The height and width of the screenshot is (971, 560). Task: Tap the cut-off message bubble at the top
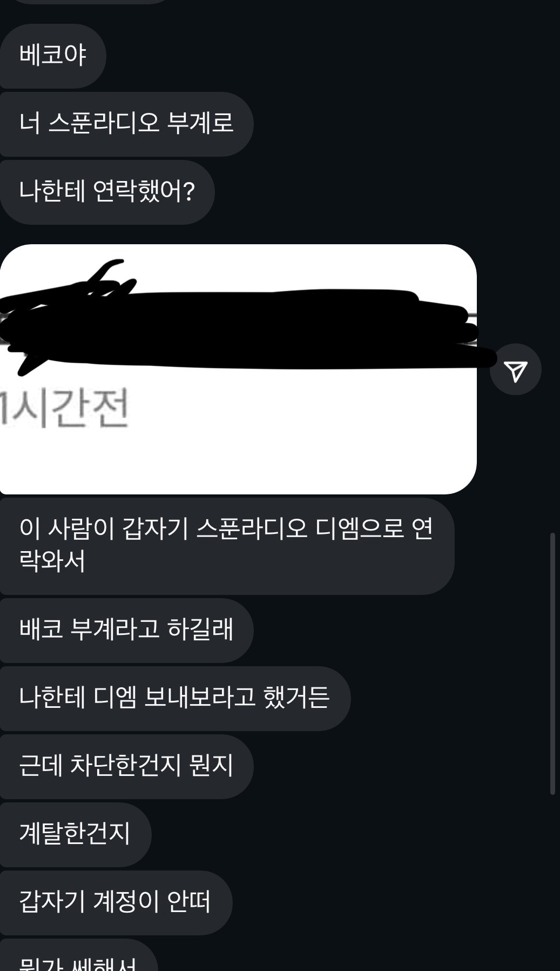tap(86, 2)
